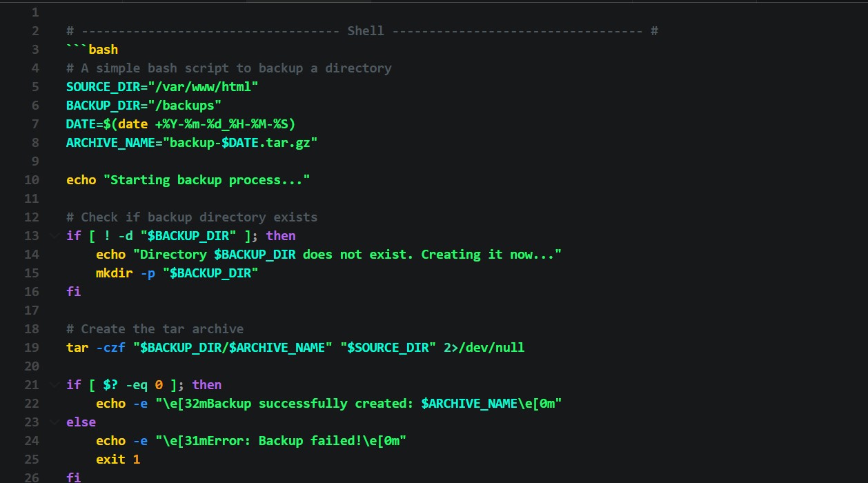
Task: Click the ```bash code fence text
Action: (x=92, y=50)
